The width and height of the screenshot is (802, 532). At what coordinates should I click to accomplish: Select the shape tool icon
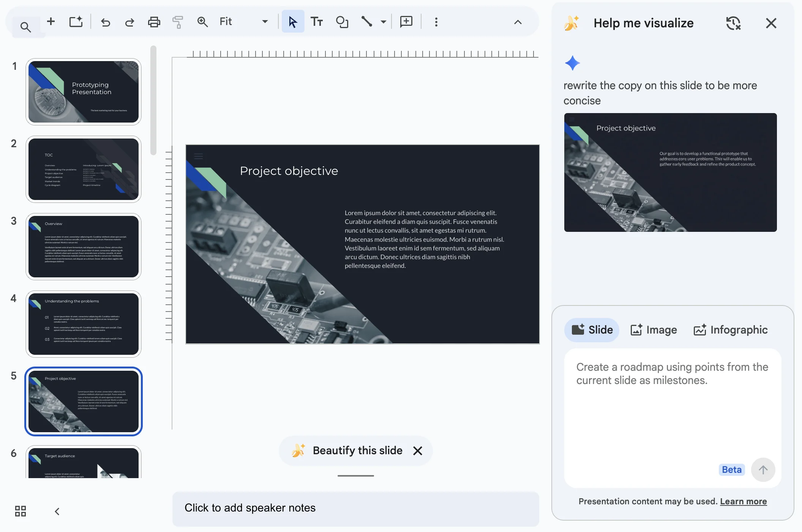click(342, 22)
